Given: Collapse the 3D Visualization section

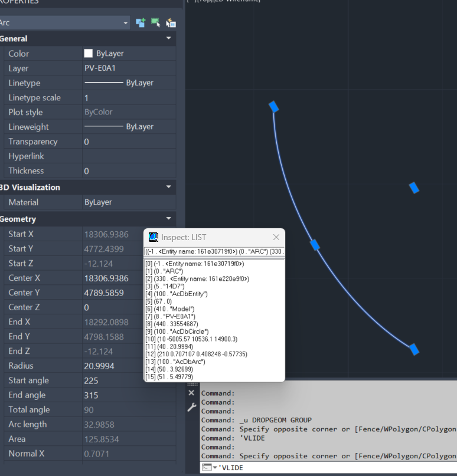Looking at the screenshot, I should coord(169,187).
